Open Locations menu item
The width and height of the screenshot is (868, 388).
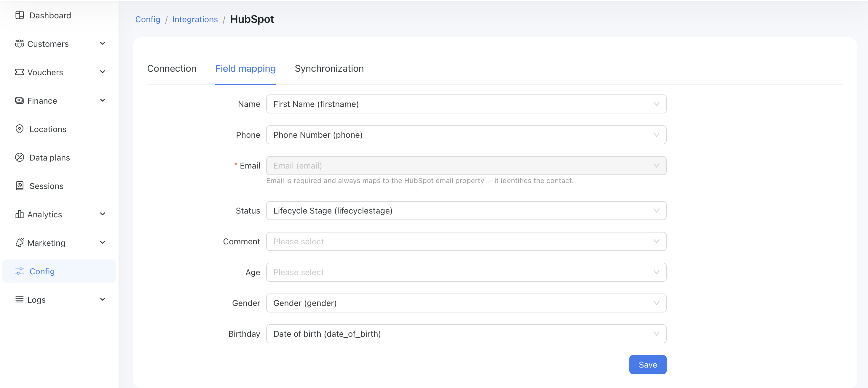click(59, 129)
